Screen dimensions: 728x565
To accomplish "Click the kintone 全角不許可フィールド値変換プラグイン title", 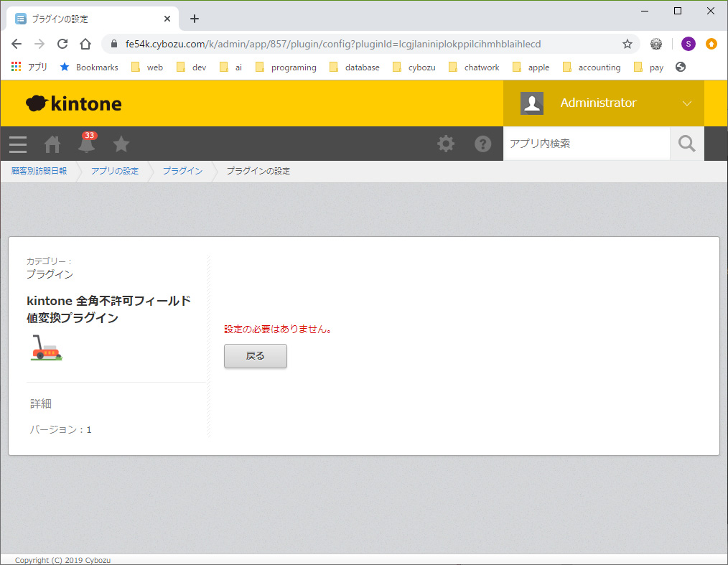I will [x=108, y=309].
